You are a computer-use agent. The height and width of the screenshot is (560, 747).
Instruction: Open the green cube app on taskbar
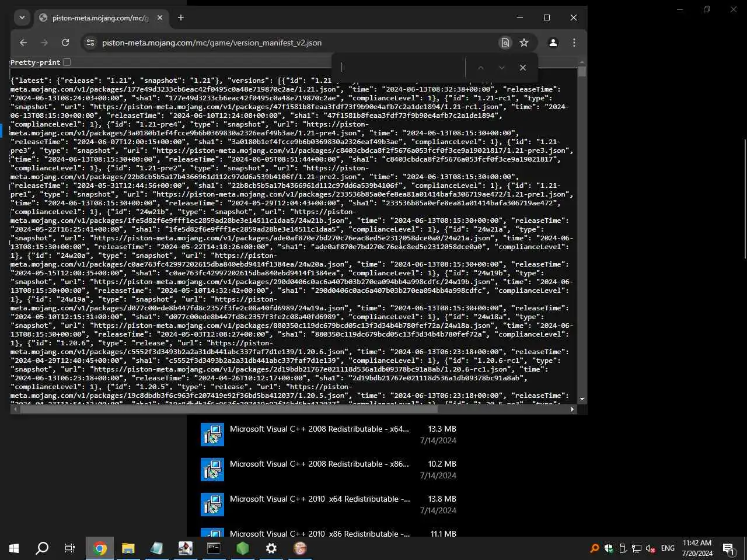(243, 548)
